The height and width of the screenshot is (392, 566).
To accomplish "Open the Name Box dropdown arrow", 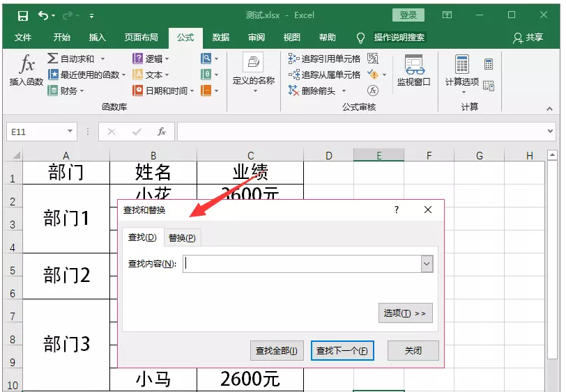I will coord(70,132).
